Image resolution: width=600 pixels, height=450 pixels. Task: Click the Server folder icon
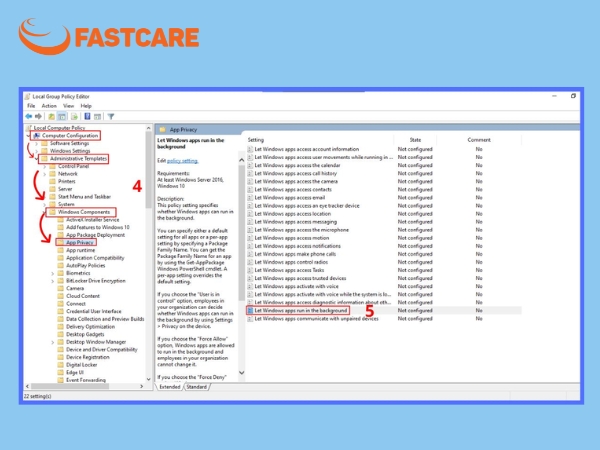click(x=52, y=189)
